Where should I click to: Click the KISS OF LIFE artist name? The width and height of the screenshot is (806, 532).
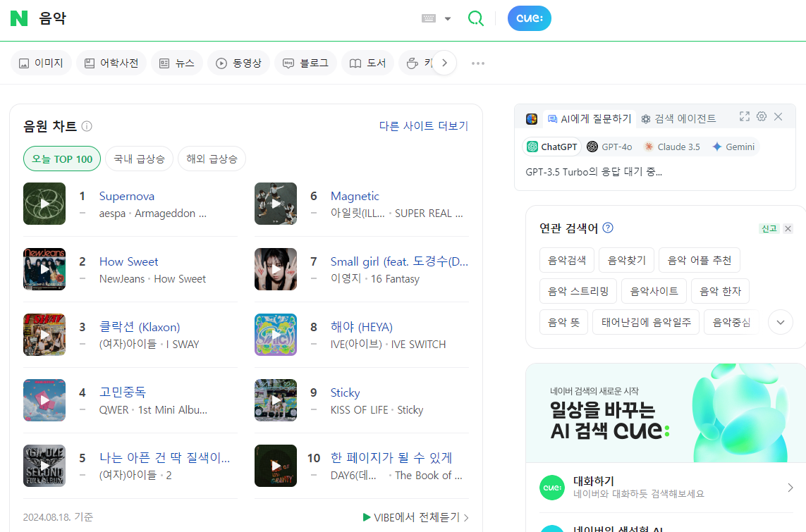pyautogui.click(x=360, y=410)
